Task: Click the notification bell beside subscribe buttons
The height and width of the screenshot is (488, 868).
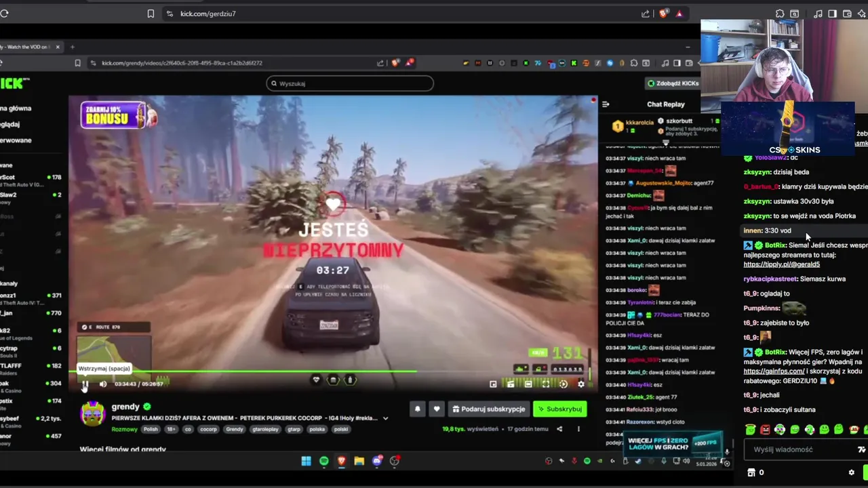Action: coord(418,409)
